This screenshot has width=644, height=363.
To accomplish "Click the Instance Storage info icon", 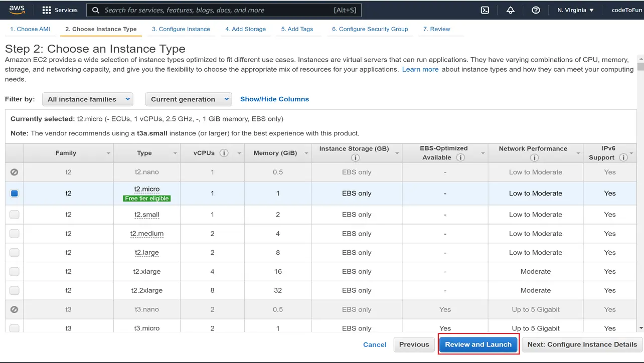I will (356, 157).
